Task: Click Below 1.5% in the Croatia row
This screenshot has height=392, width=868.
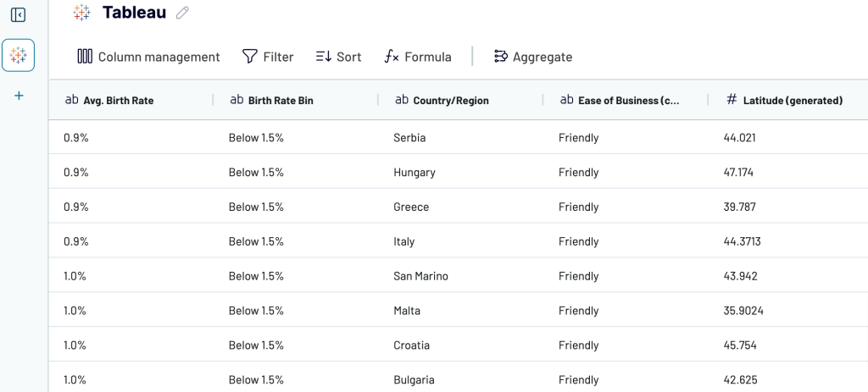Action: coord(256,345)
